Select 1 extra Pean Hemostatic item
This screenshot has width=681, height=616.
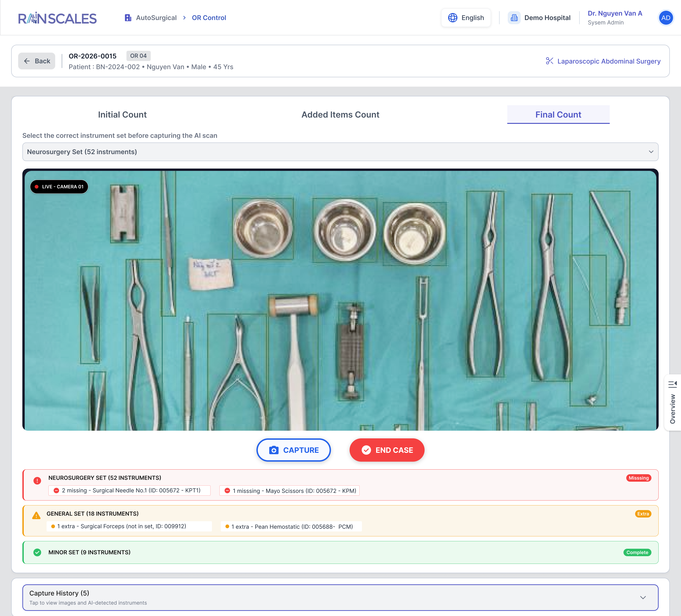[x=291, y=527]
